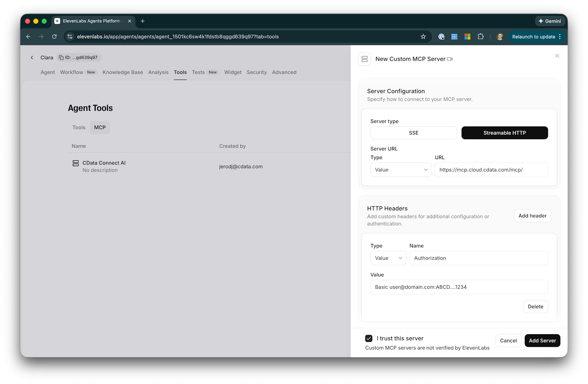Open Chrome's three-dot menu next to Relaunch

point(560,37)
